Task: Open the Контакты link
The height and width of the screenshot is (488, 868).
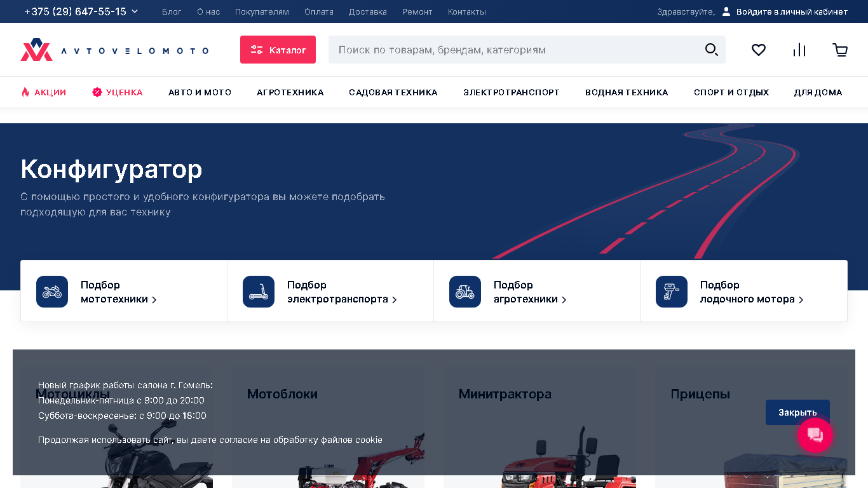Action: click(467, 11)
